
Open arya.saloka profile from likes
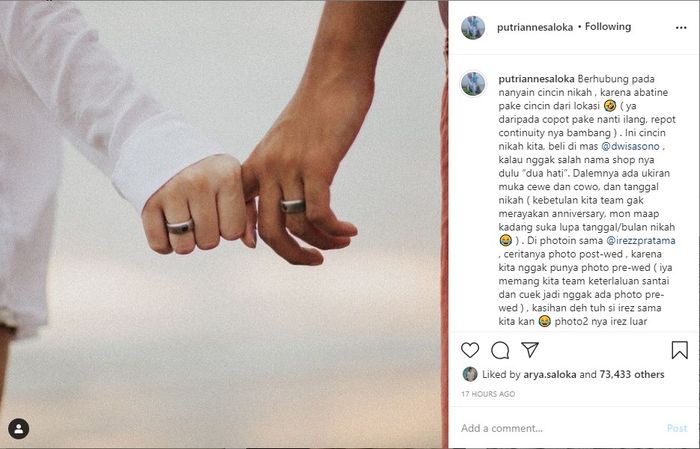[x=550, y=374]
